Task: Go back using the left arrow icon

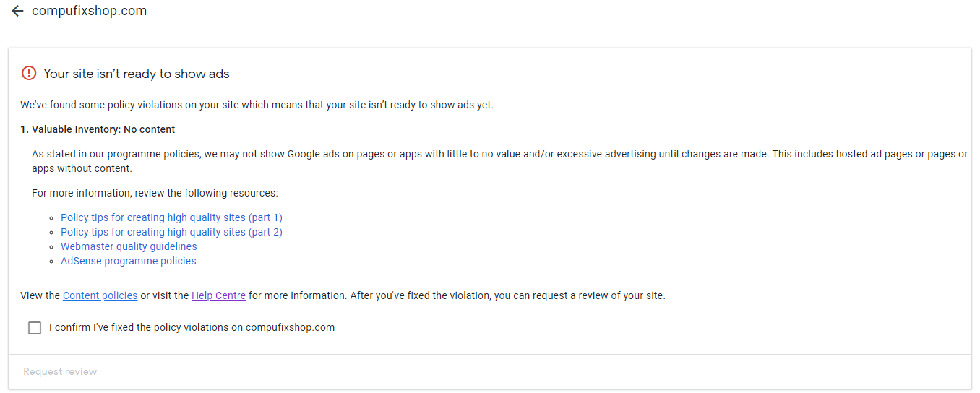Action: pos(17,12)
